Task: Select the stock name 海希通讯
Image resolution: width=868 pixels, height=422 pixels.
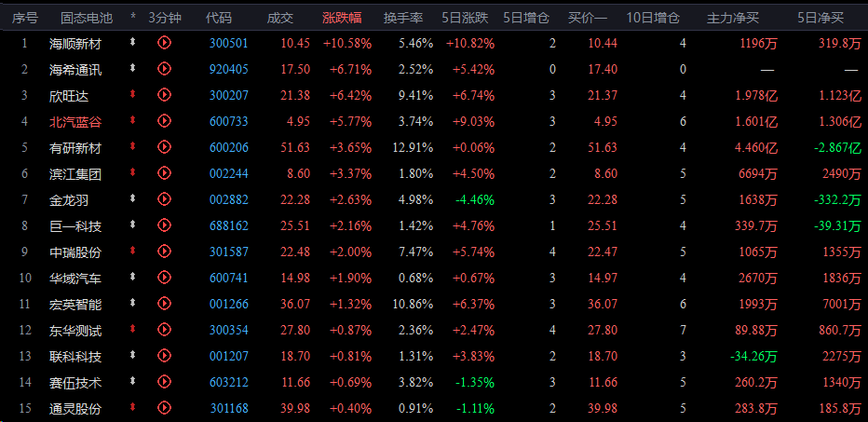Action: click(75, 70)
